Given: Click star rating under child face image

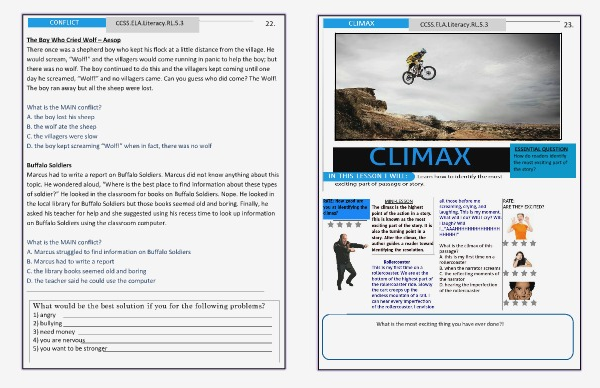Looking at the screenshot, I should coord(520,303).
